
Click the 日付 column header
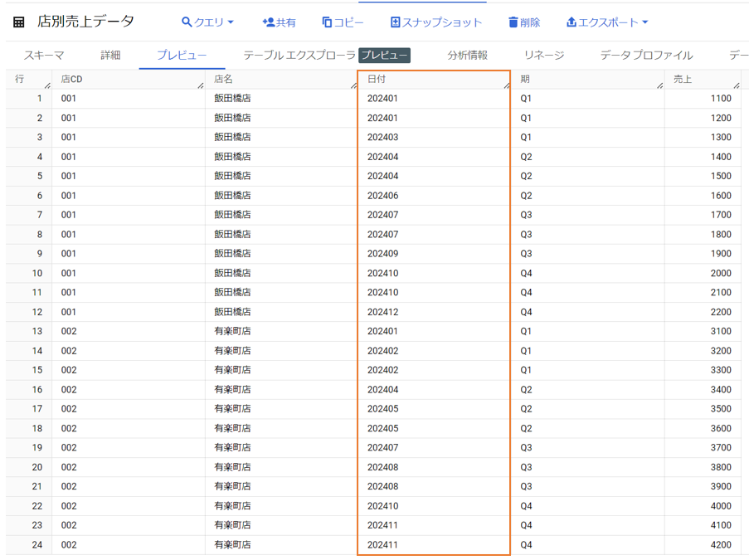[377, 80]
